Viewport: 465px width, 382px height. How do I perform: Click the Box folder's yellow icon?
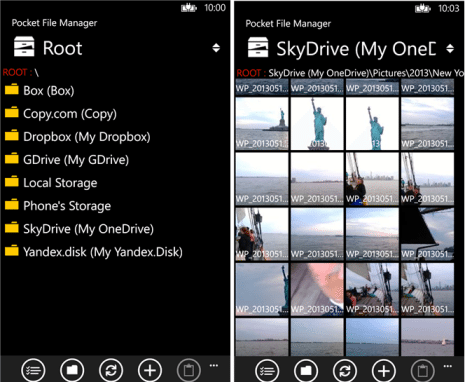(12, 89)
